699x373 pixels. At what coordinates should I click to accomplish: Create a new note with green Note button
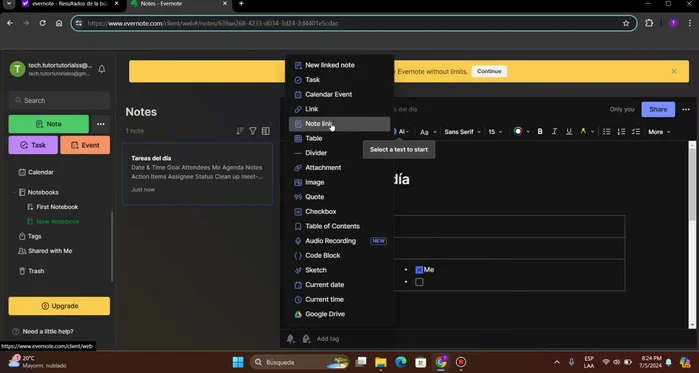(x=49, y=124)
